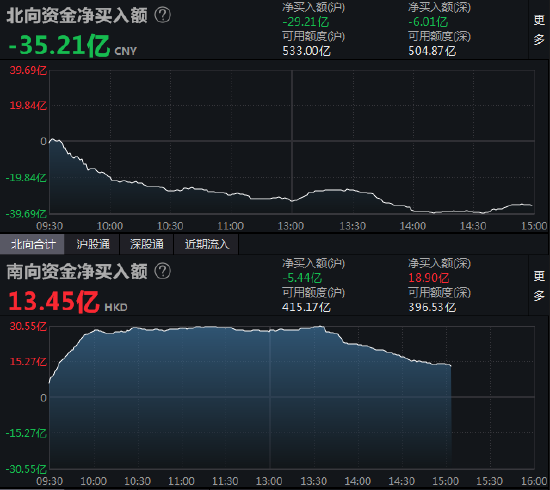Click southbound chart at 13:00 time marker
The height and width of the screenshot is (490, 550).
pyautogui.click(x=269, y=481)
